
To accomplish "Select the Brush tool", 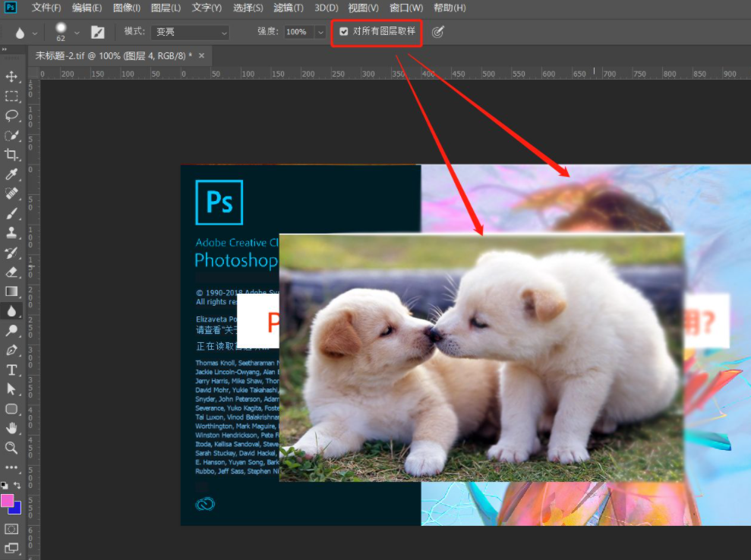I will click(11, 213).
